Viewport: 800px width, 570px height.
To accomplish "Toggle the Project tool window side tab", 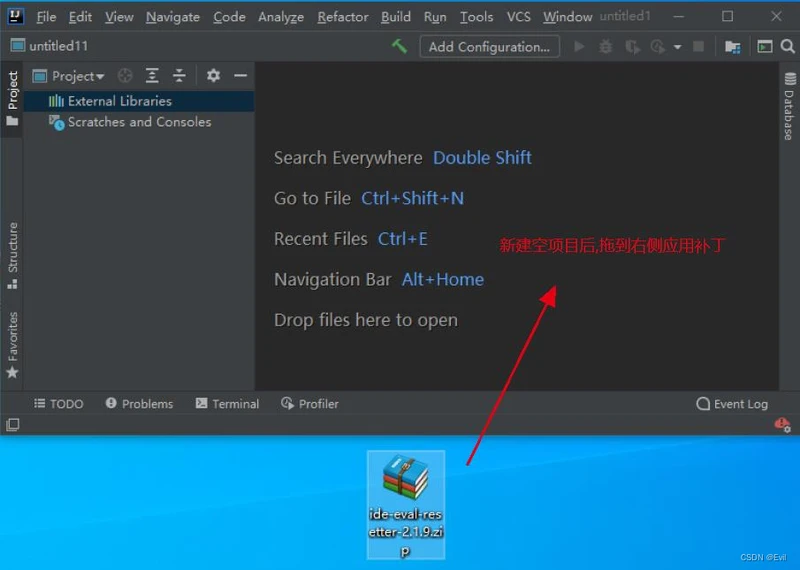I will coord(12,98).
